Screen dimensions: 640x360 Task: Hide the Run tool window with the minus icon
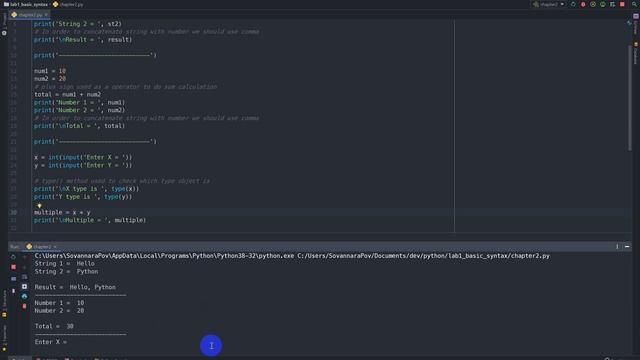[x=627, y=247]
